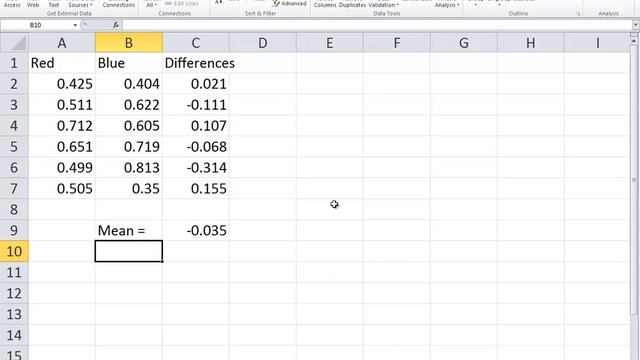Select column F header

coord(396,42)
